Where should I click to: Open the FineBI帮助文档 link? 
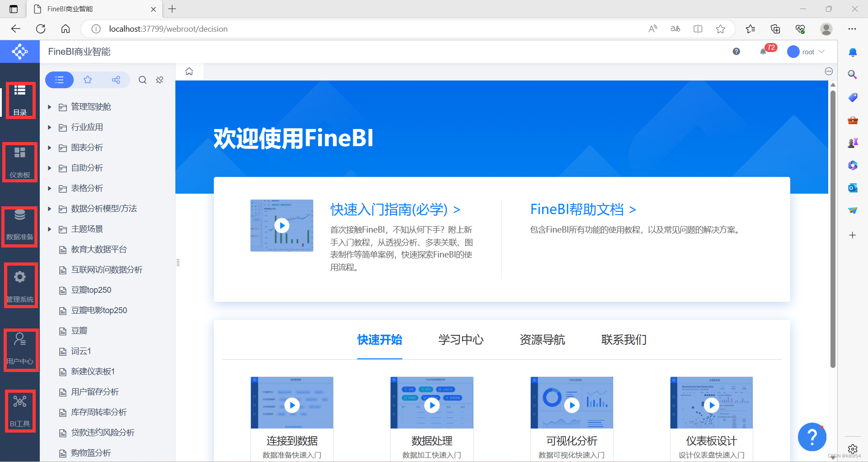tap(583, 209)
